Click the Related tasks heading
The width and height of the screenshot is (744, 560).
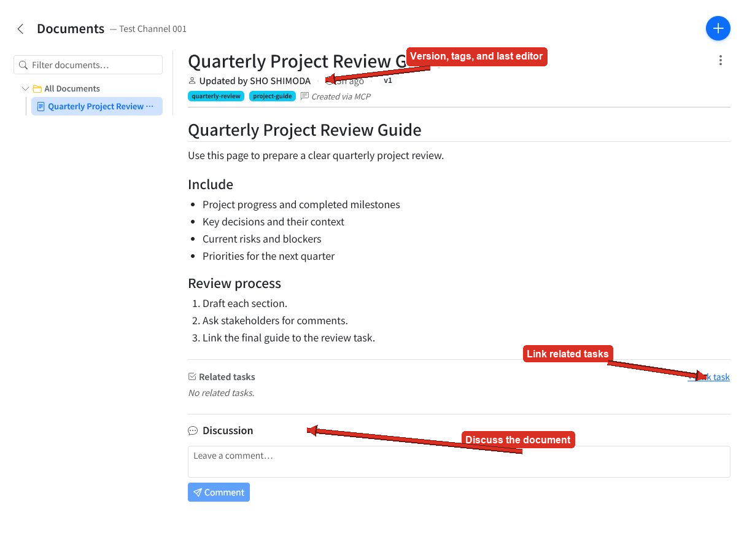click(x=227, y=376)
